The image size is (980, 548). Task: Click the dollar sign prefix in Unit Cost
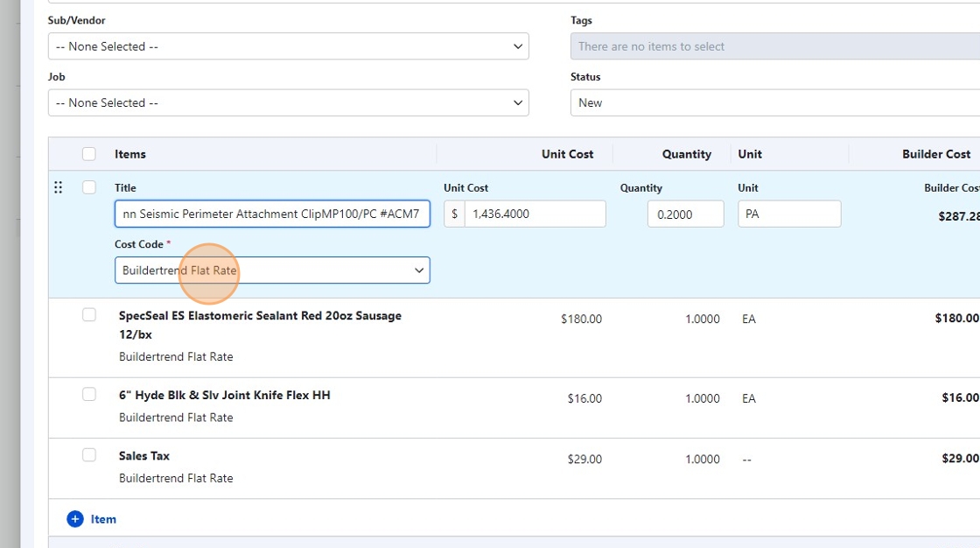click(x=454, y=214)
